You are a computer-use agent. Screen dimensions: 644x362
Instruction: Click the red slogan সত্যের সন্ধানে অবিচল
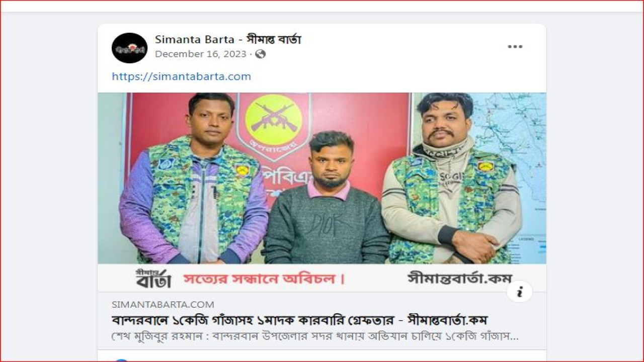coord(264,279)
